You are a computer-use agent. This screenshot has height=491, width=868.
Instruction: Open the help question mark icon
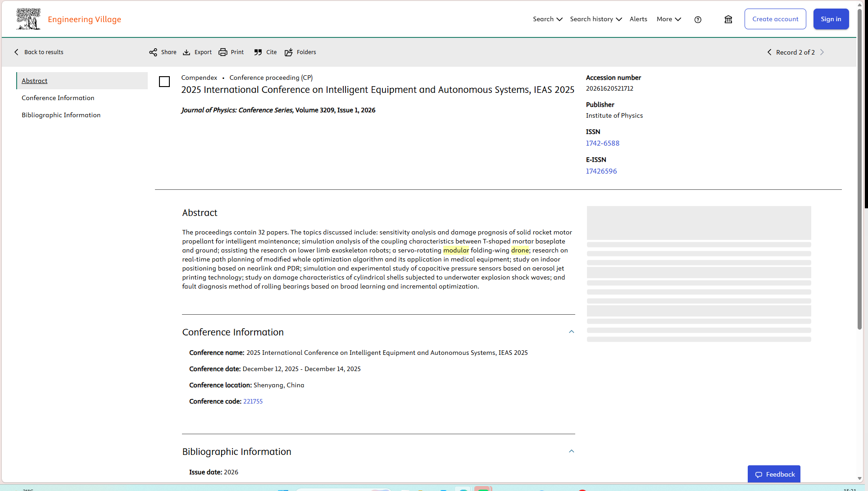pos(698,19)
